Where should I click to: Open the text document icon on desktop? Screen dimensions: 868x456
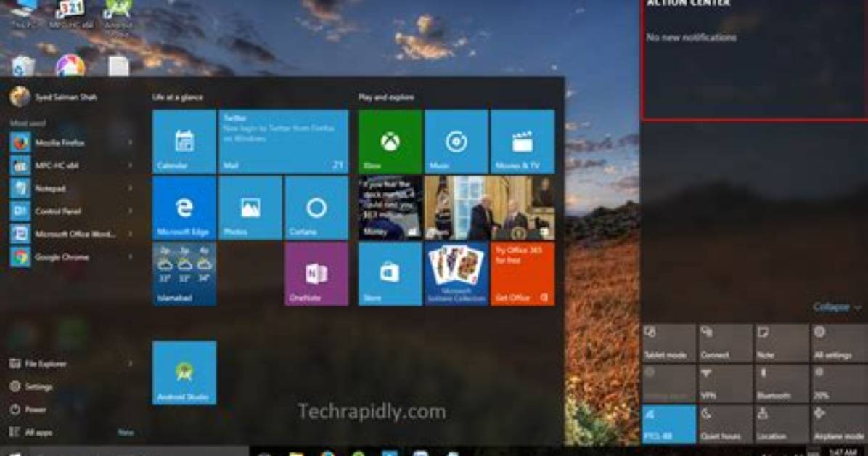tap(118, 67)
